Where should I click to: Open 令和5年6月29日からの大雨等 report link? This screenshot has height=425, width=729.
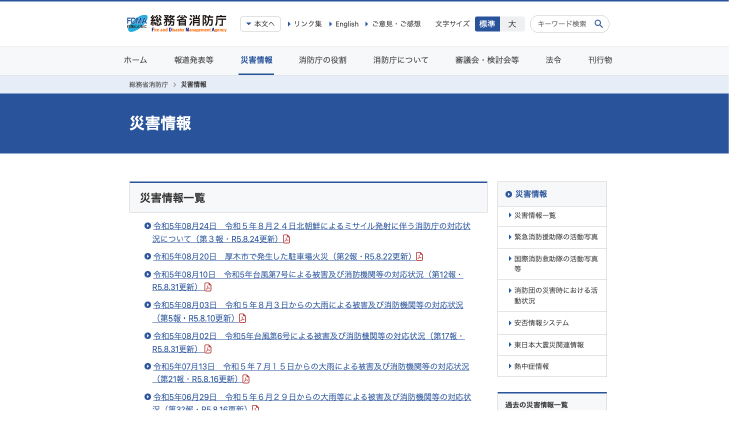click(x=312, y=402)
